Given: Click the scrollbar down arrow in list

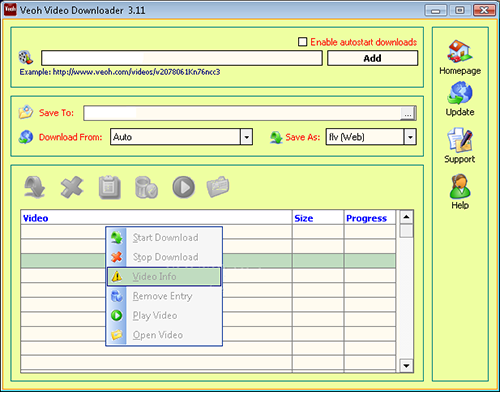Looking at the screenshot, I should point(406,366).
